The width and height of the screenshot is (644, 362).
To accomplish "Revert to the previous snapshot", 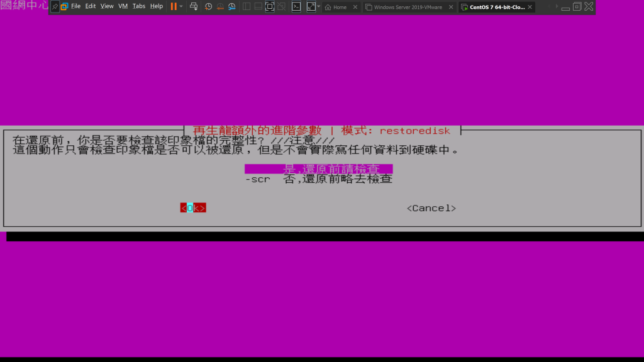I will point(220,6).
